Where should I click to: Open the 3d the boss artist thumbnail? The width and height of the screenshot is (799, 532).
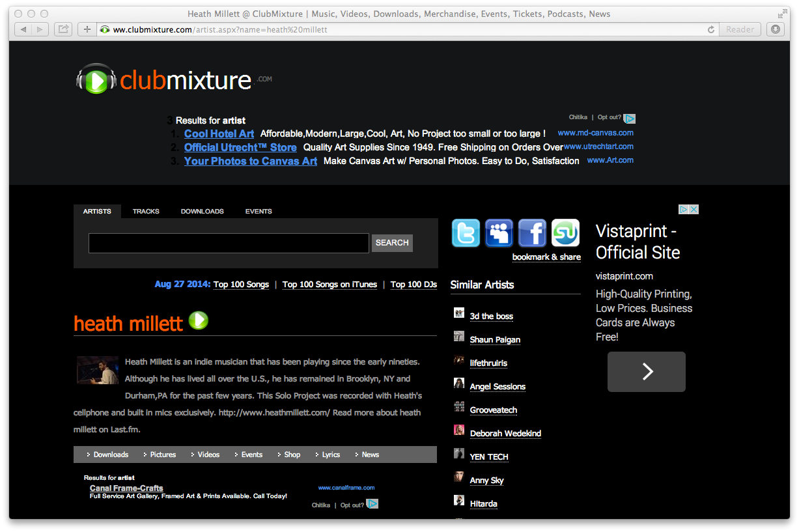[459, 313]
